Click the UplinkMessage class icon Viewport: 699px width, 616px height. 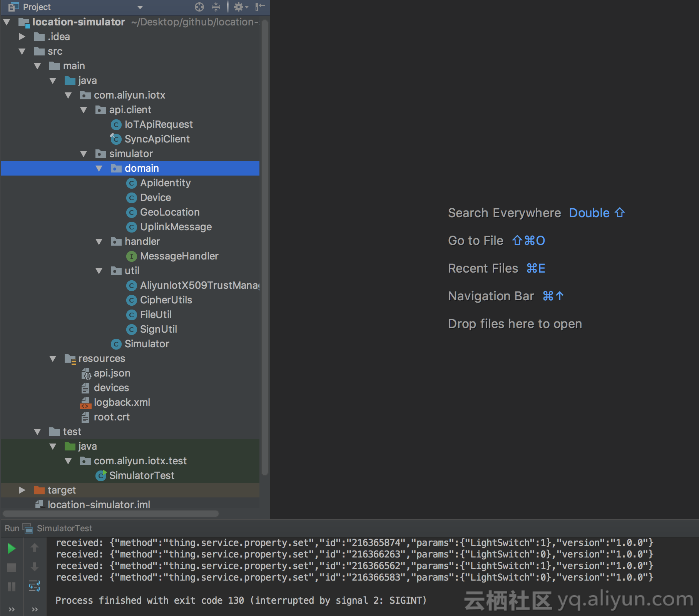(x=132, y=227)
